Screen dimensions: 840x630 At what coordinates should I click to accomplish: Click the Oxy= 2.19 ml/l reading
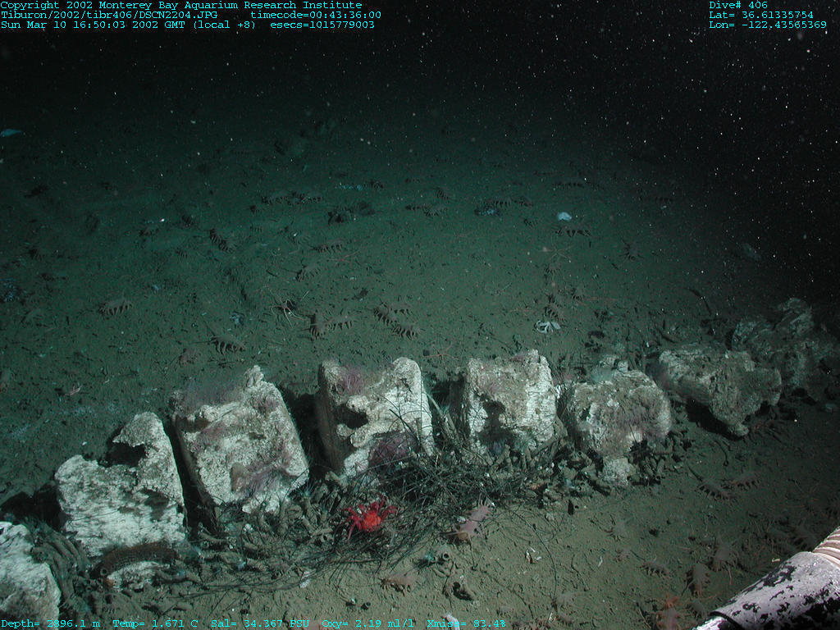(367, 623)
